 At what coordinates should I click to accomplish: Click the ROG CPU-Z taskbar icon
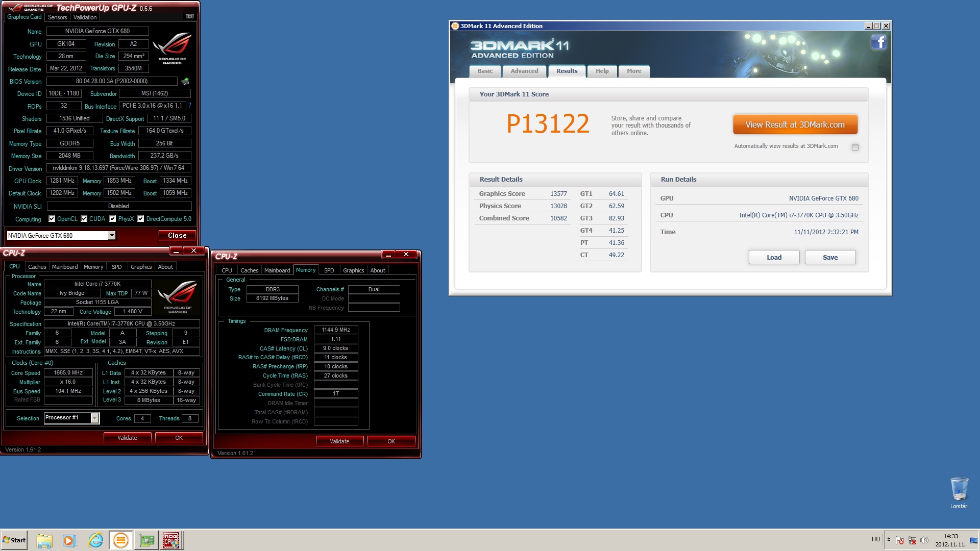tap(171, 540)
